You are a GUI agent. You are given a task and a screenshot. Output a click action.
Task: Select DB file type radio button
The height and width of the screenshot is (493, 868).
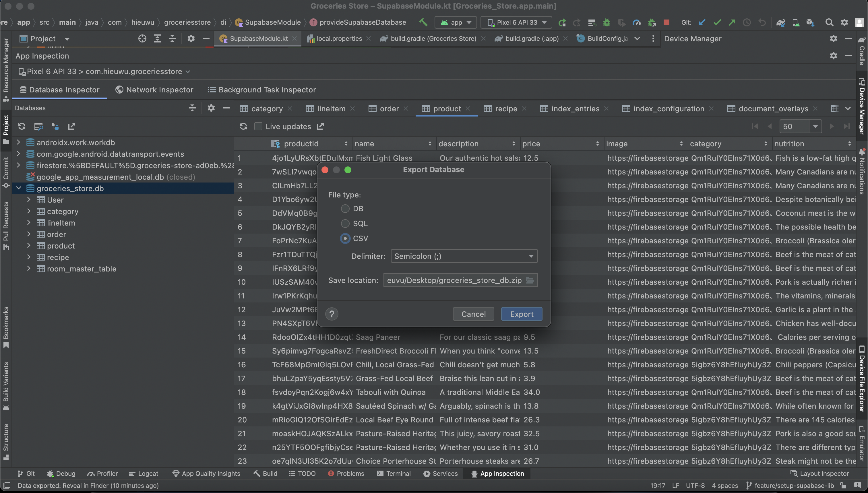point(345,209)
